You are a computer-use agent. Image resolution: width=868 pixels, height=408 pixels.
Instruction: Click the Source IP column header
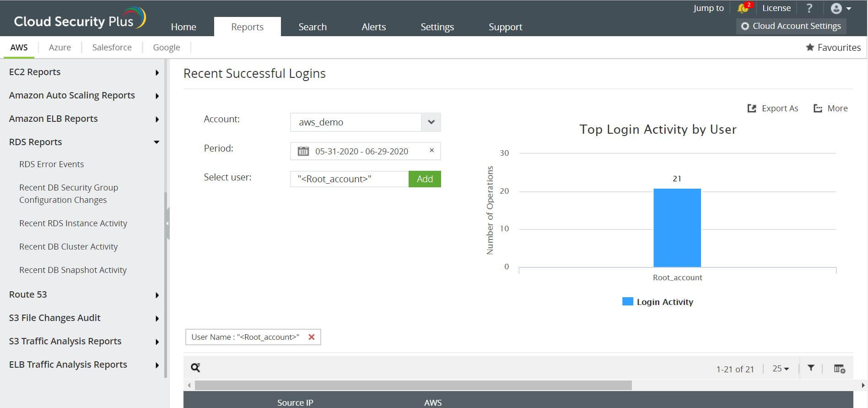point(295,403)
